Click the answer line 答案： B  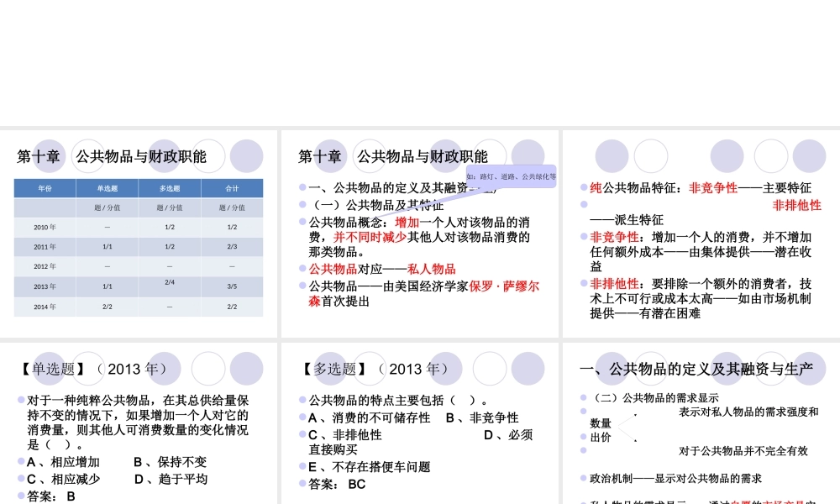tap(51, 496)
